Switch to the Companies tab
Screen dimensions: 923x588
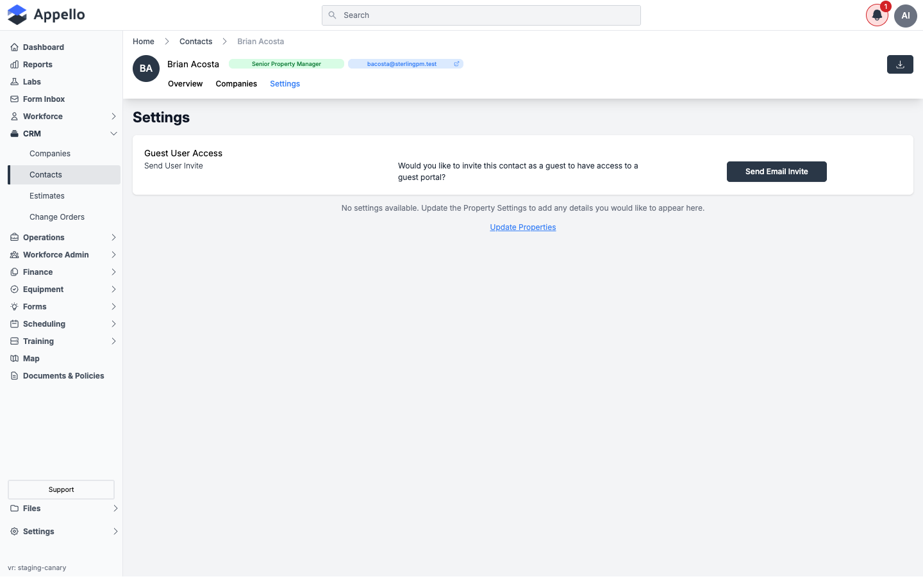coord(236,84)
